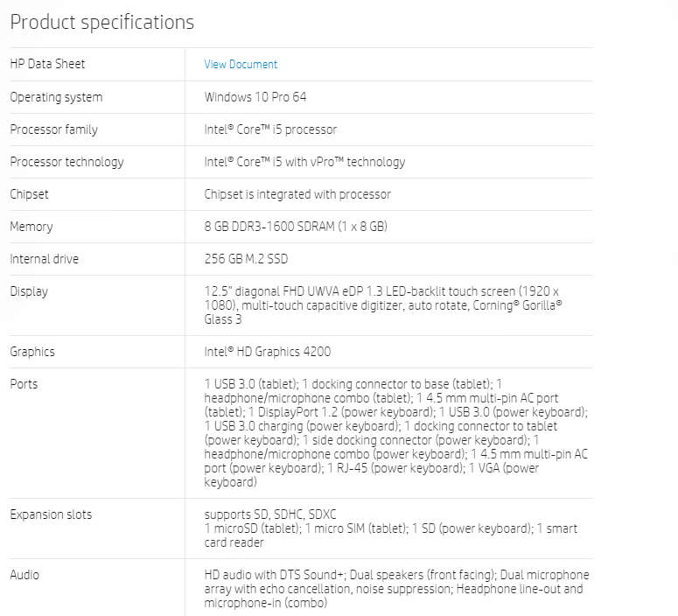Image resolution: width=678 pixels, height=616 pixels.
Task: Click the HP Data Sheet label
Action: point(47,64)
